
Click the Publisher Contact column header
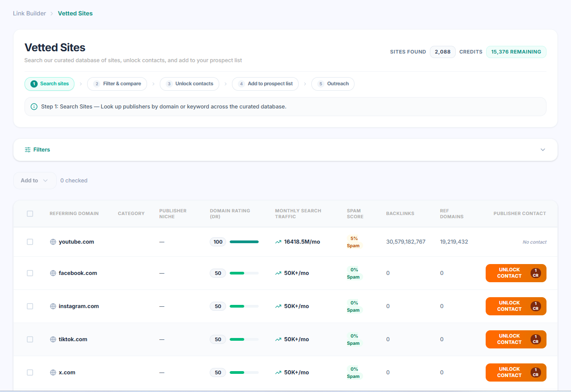(520, 214)
